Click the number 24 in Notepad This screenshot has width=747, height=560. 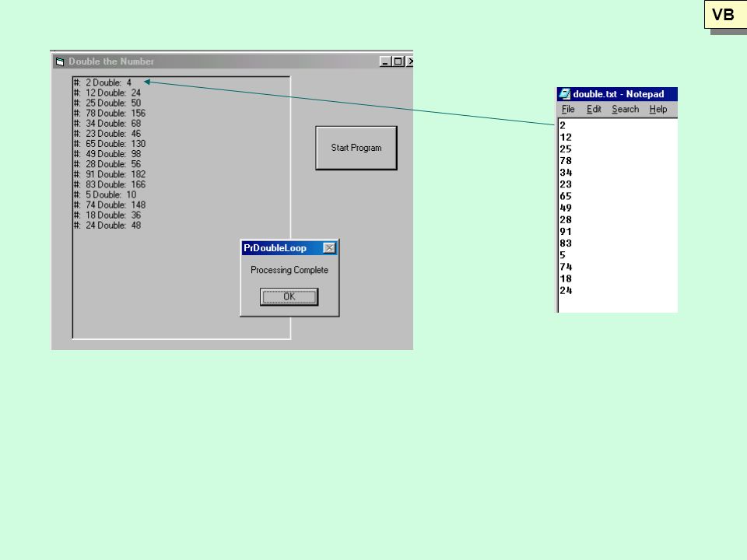pos(566,290)
